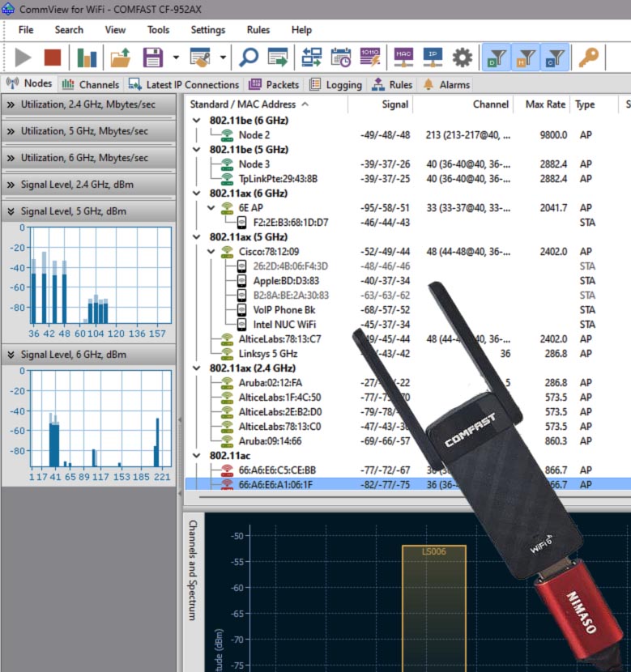Toggle the data packets filter (D funnel)
The image size is (631, 672).
pyautogui.click(x=497, y=57)
